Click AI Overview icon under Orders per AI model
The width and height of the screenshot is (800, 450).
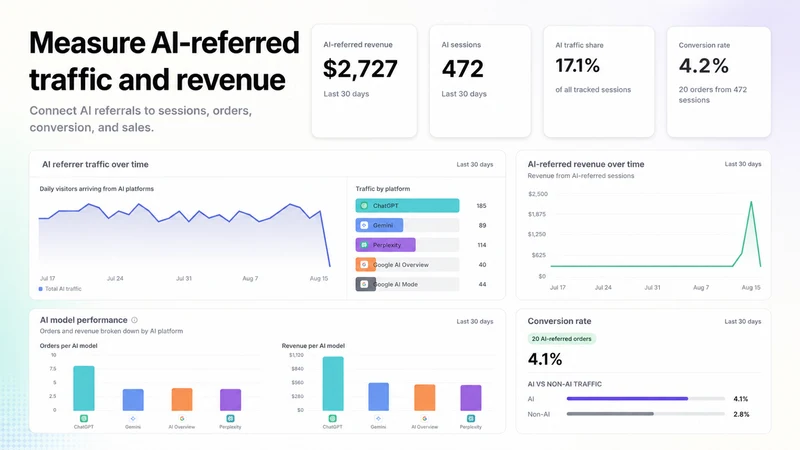tap(182, 418)
